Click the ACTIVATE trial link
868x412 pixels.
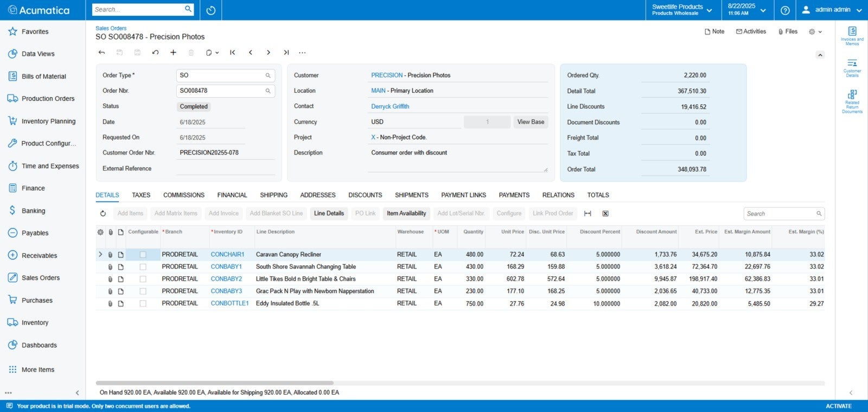coord(839,406)
